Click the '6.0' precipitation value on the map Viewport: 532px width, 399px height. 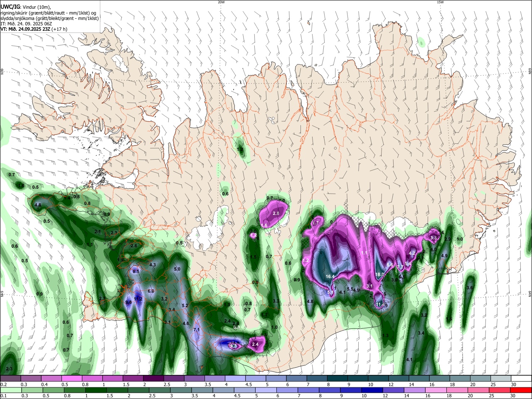coord(151,291)
